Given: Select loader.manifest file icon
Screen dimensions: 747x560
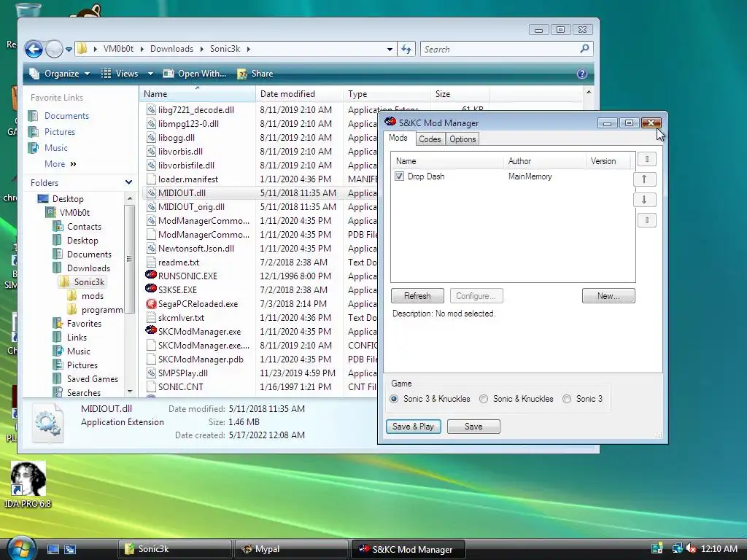Looking at the screenshot, I should coord(151,179).
